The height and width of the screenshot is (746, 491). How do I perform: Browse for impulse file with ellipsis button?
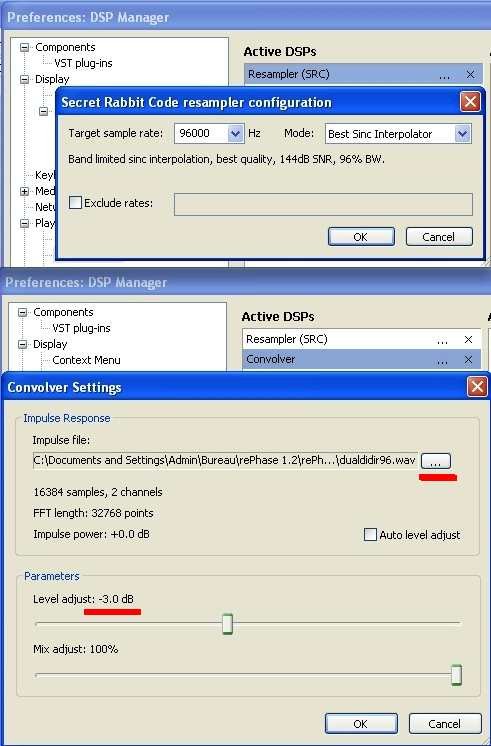click(436, 461)
